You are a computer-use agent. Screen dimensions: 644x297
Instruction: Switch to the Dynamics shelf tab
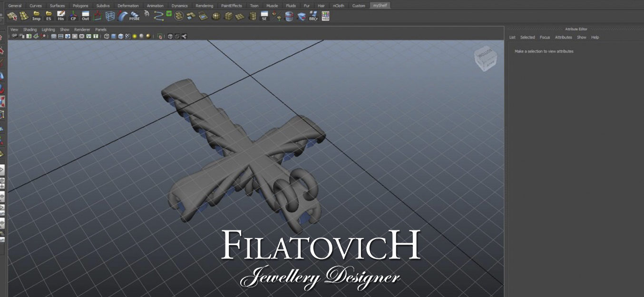click(180, 6)
